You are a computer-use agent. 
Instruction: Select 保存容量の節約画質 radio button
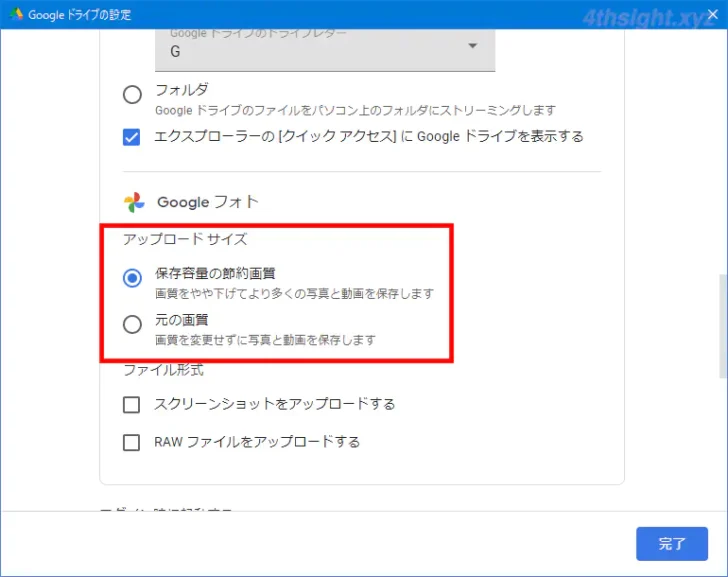[132, 278]
